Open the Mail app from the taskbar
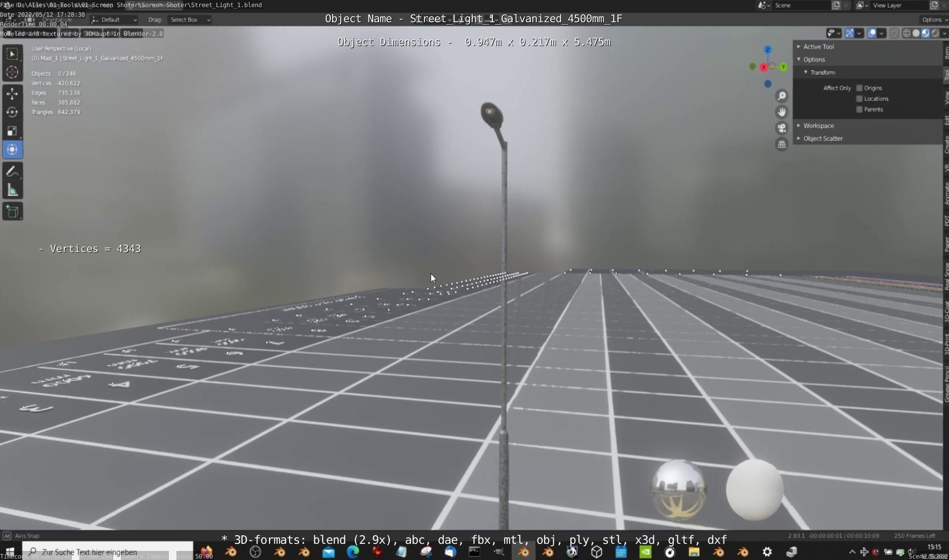949x560 pixels. coord(329,552)
